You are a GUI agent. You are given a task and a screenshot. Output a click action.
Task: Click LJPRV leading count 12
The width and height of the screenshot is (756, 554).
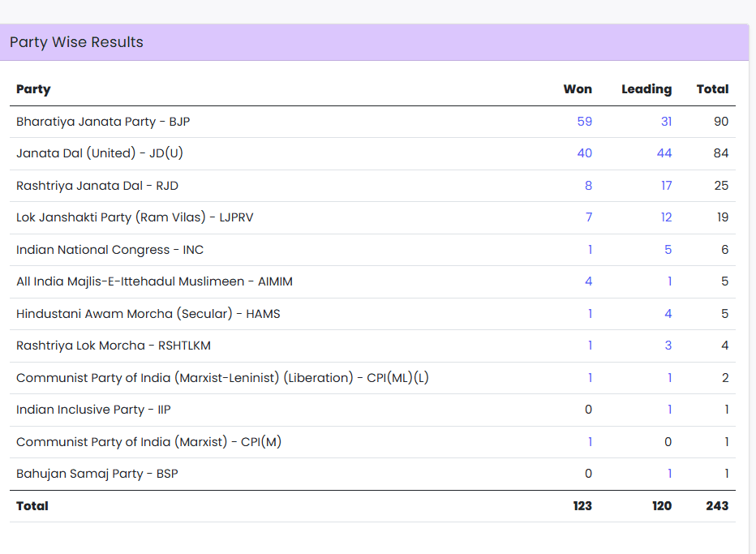pyautogui.click(x=666, y=217)
